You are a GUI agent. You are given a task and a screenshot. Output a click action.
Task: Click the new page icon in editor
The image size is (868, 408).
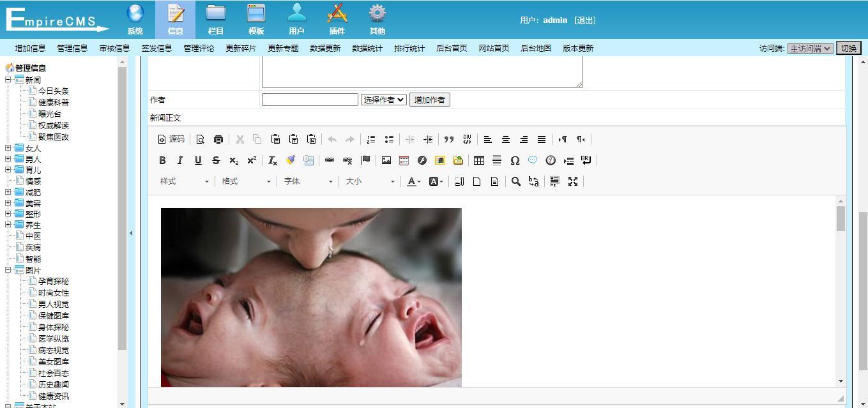[x=476, y=181]
